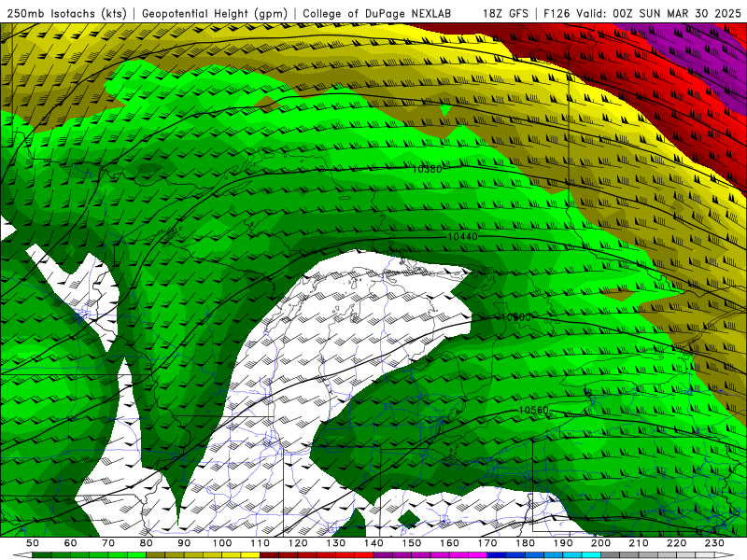Image resolution: width=747 pixels, height=560 pixels.
Task: Click the 'Geopotential Height (gpm)' header text
Action: tap(215, 13)
